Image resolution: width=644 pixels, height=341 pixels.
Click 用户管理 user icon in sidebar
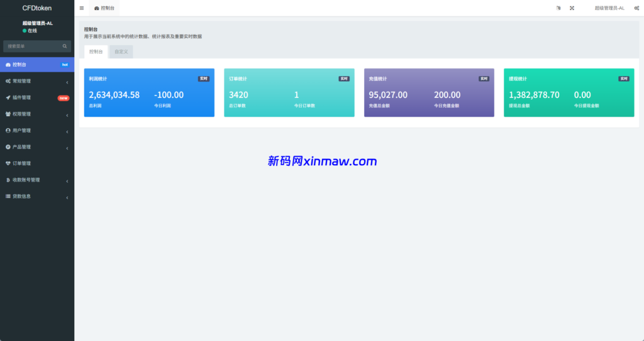tap(8, 131)
